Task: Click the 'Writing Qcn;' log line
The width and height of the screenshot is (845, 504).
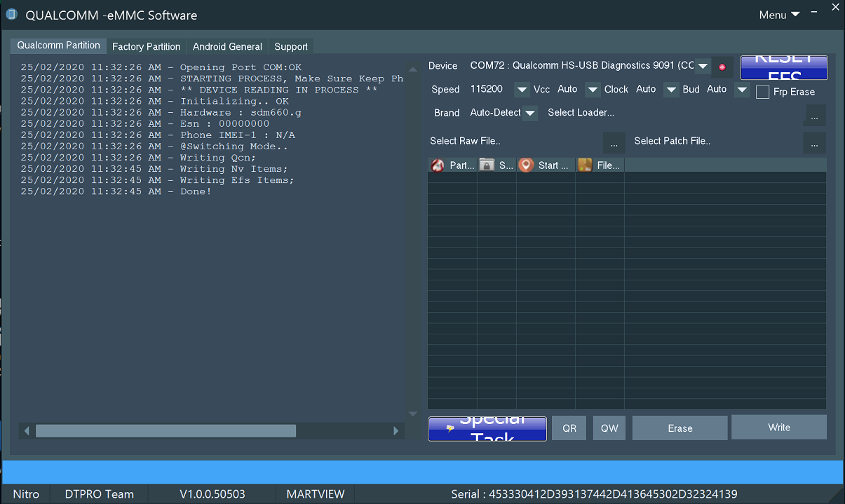Action: pos(138,158)
